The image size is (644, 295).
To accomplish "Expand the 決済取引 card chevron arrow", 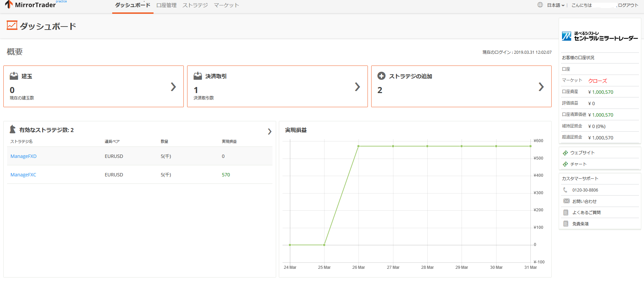I will click(357, 87).
